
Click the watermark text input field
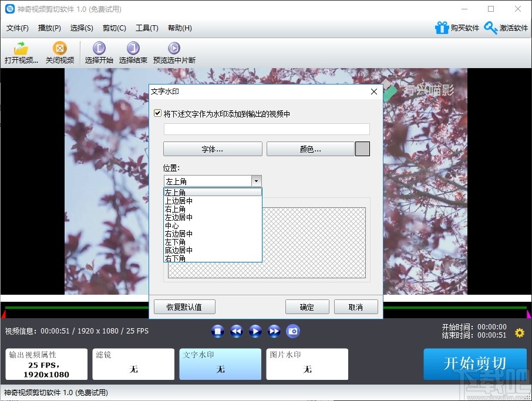click(267, 129)
